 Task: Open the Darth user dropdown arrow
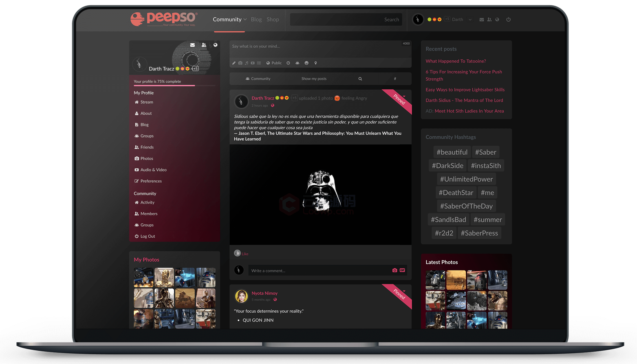470,20
